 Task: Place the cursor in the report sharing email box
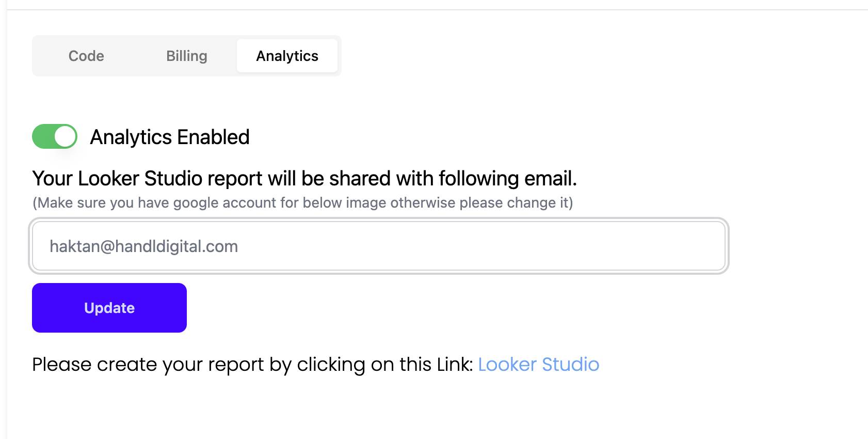point(379,246)
